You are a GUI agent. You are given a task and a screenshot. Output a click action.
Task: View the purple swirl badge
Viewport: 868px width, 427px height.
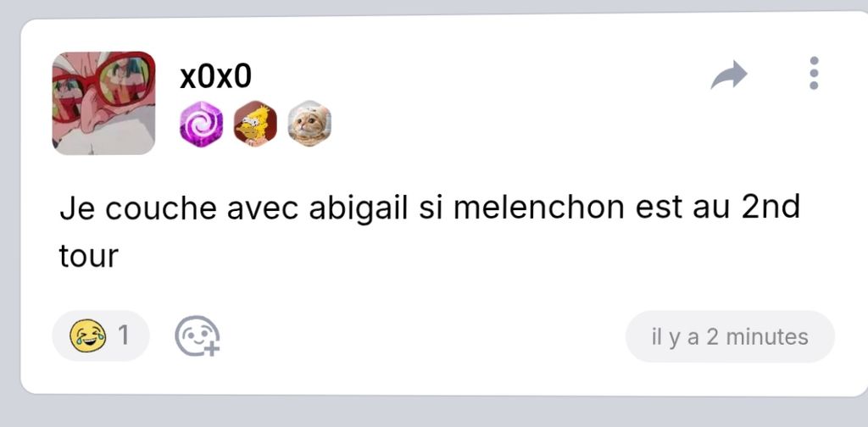(x=201, y=124)
